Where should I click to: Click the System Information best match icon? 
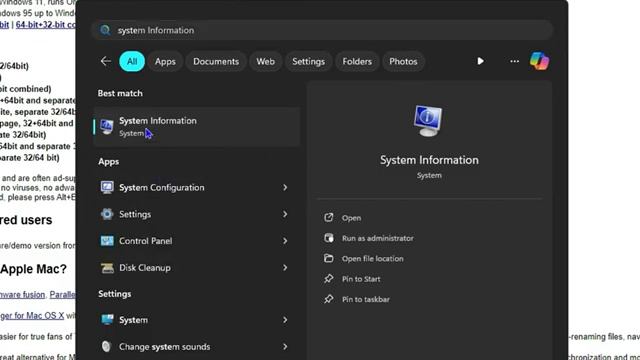click(x=107, y=127)
